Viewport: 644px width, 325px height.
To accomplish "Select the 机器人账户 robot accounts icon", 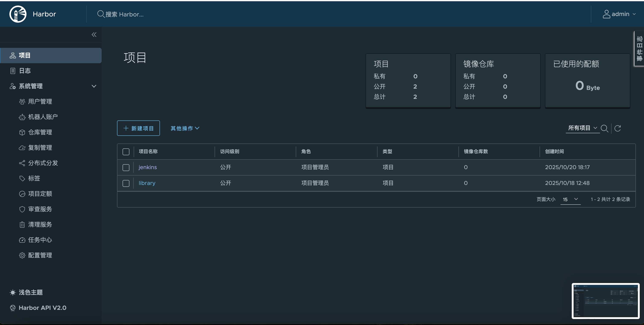I will 42,117.
